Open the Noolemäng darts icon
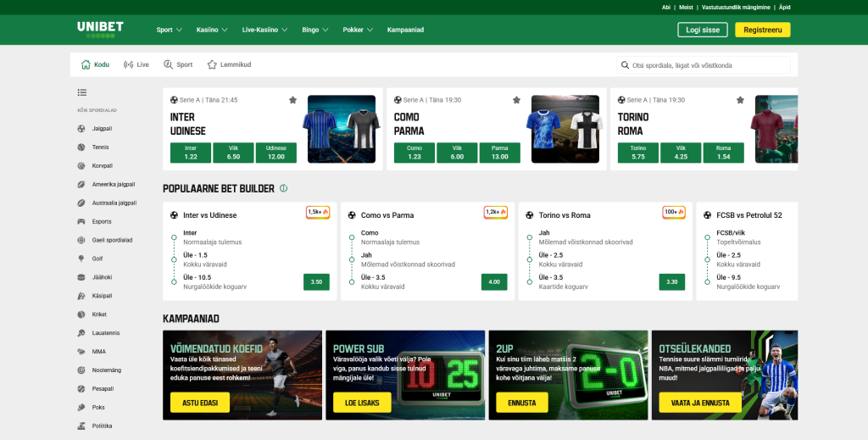This screenshot has width=868, height=440. (81, 370)
